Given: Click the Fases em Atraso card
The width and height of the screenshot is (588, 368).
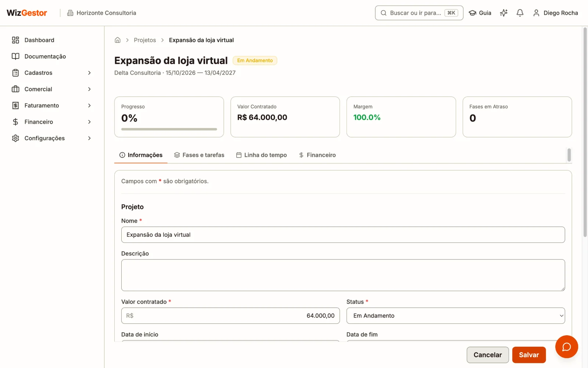Looking at the screenshot, I should tap(517, 117).
